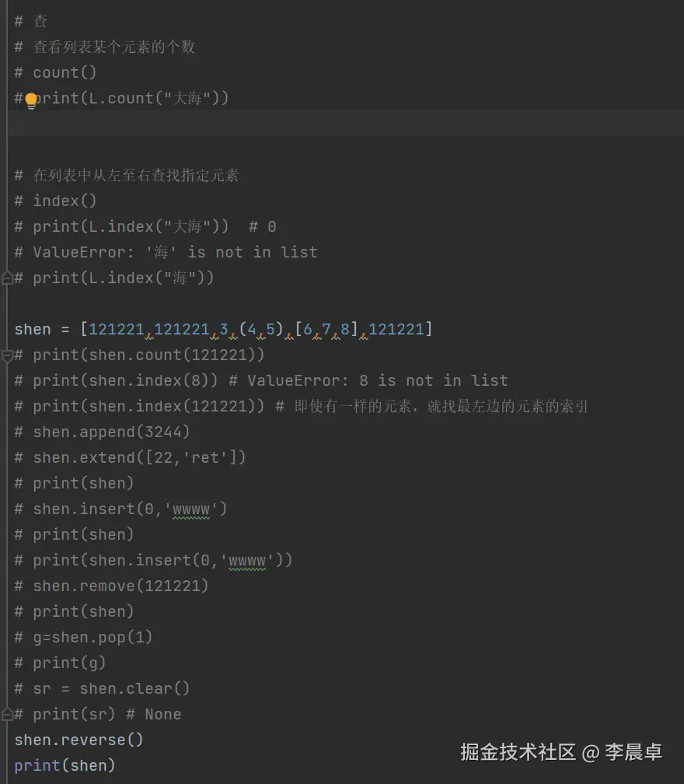
Task: Collapse the code region near print(shen.count(121221))
Action: pyautogui.click(x=7, y=354)
